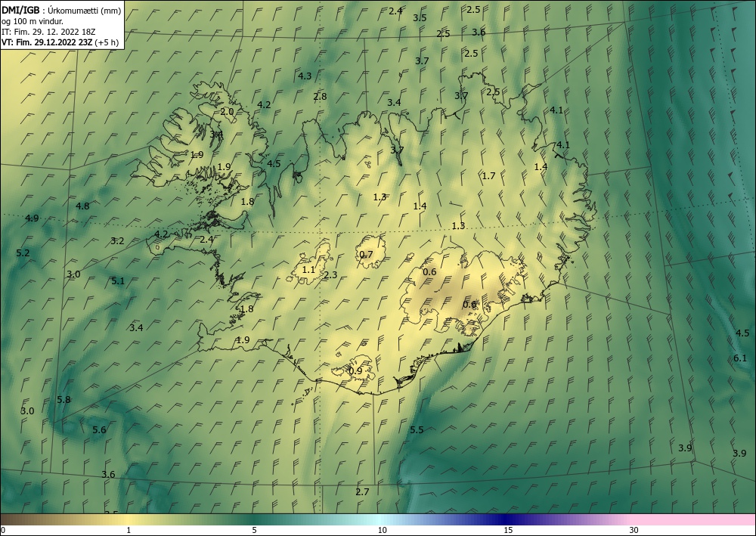Click the 2.4 value on Snæfellsnes peninsula
Viewport: 756px width, 536px height.
coord(207,240)
